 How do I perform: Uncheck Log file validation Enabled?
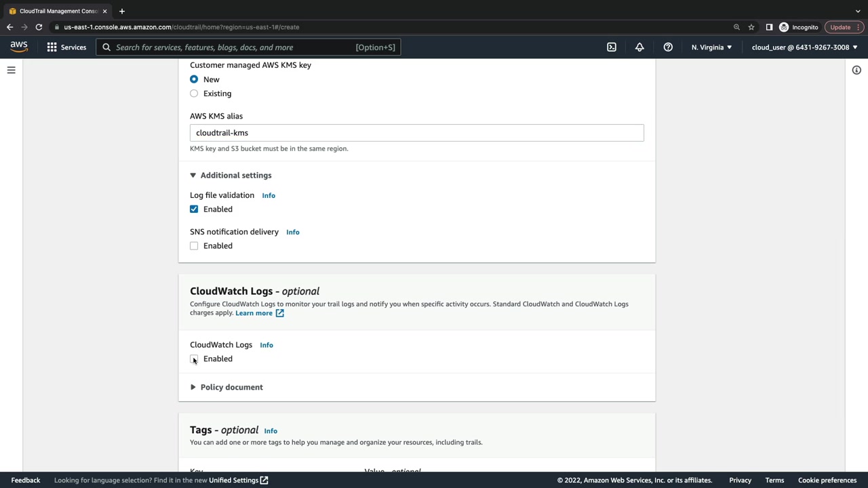pos(194,209)
